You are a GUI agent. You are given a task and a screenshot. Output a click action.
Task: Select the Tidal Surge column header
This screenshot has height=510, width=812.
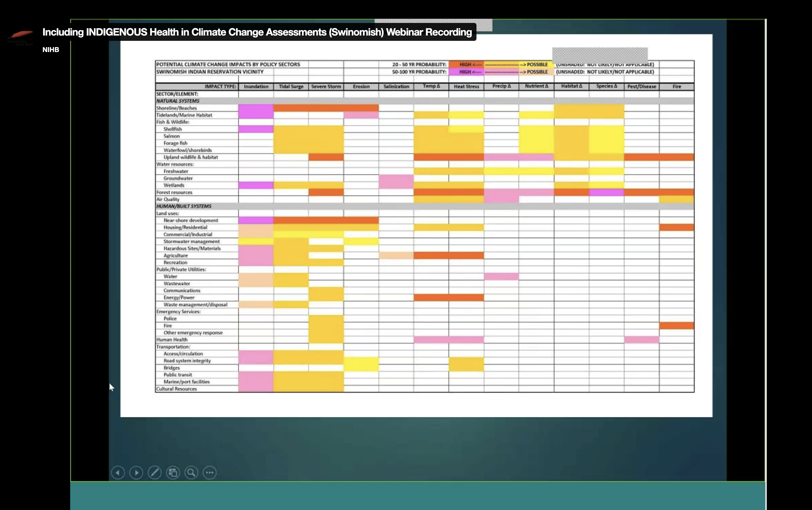[291, 86]
